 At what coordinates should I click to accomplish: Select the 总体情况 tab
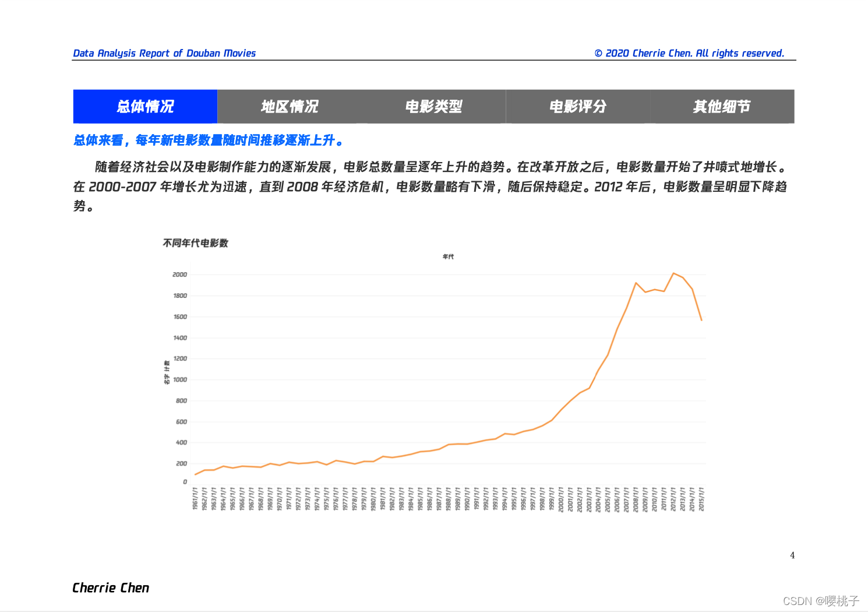145,107
